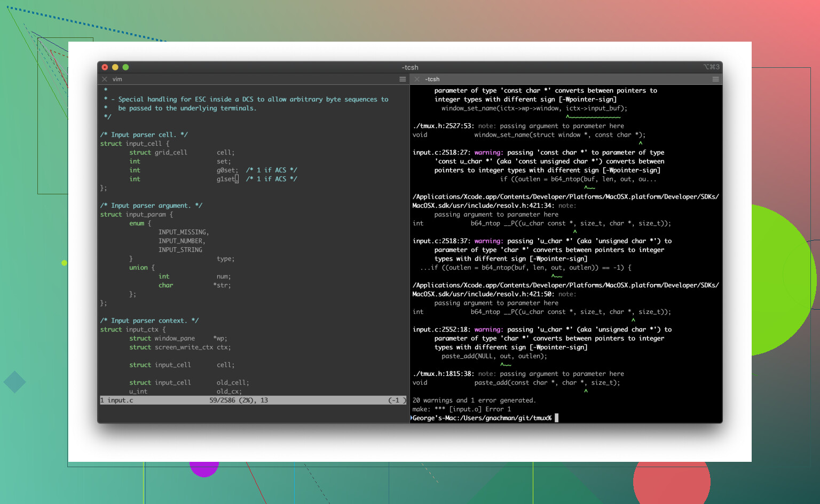Image resolution: width=820 pixels, height=504 pixels.
Task: Click the shell prompt cursor block
Action: [x=556, y=418]
